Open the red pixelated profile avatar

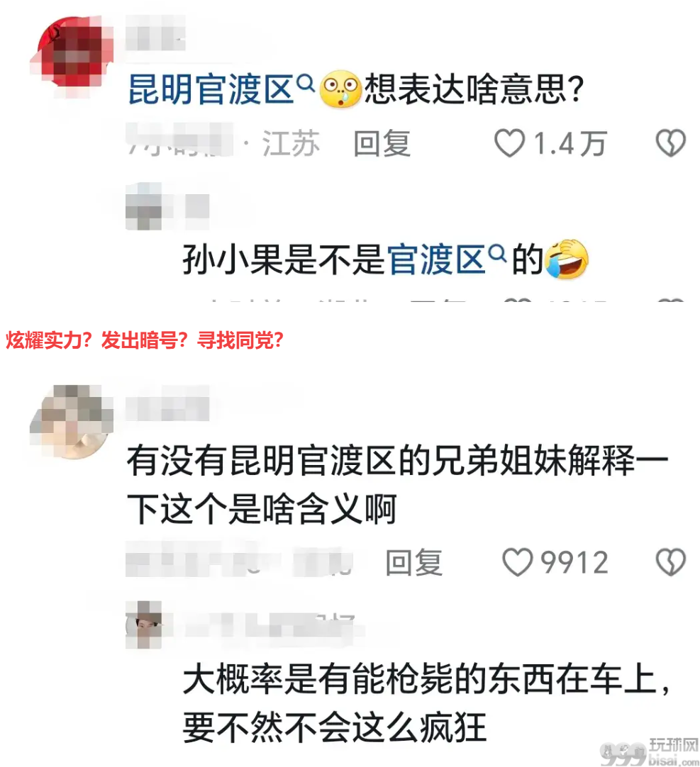(x=72, y=56)
